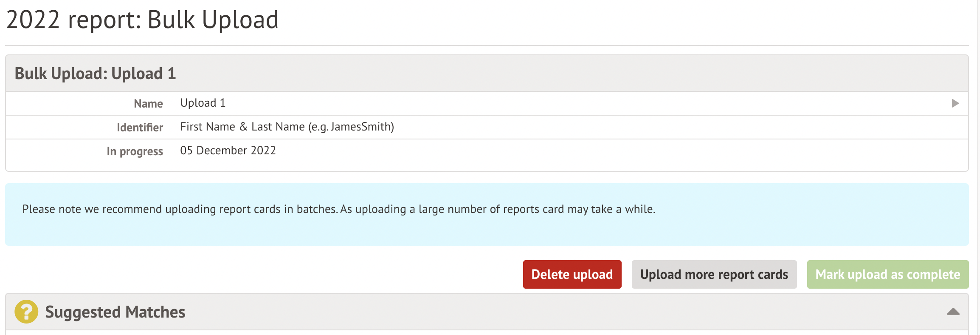Screen dimensions: 980x335
Task: Click the Name field label
Action: pos(148,103)
